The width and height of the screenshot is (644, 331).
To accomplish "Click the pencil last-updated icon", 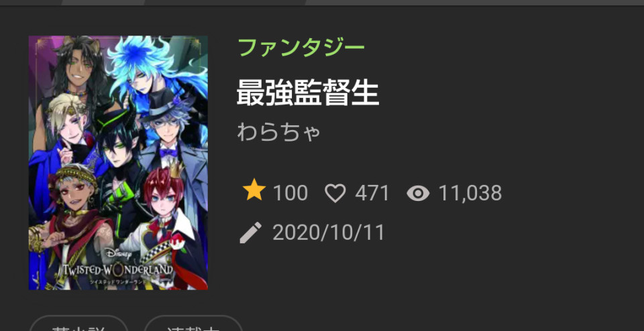I will coord(250,233).
